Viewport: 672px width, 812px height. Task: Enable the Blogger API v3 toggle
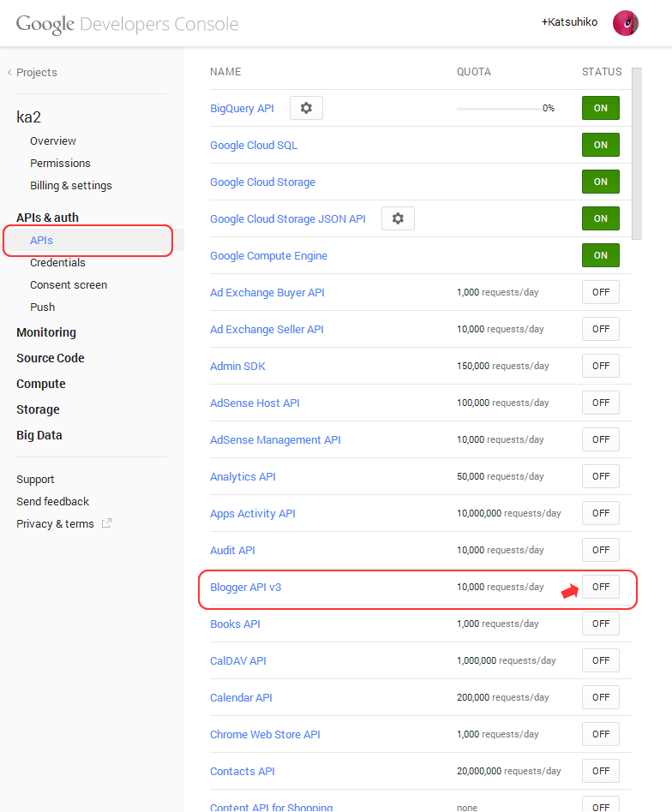[600, 587]
